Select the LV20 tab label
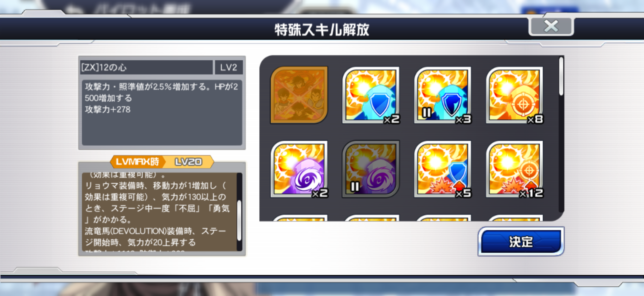Viewport: 644px width, 296px height. pos(188,162)
